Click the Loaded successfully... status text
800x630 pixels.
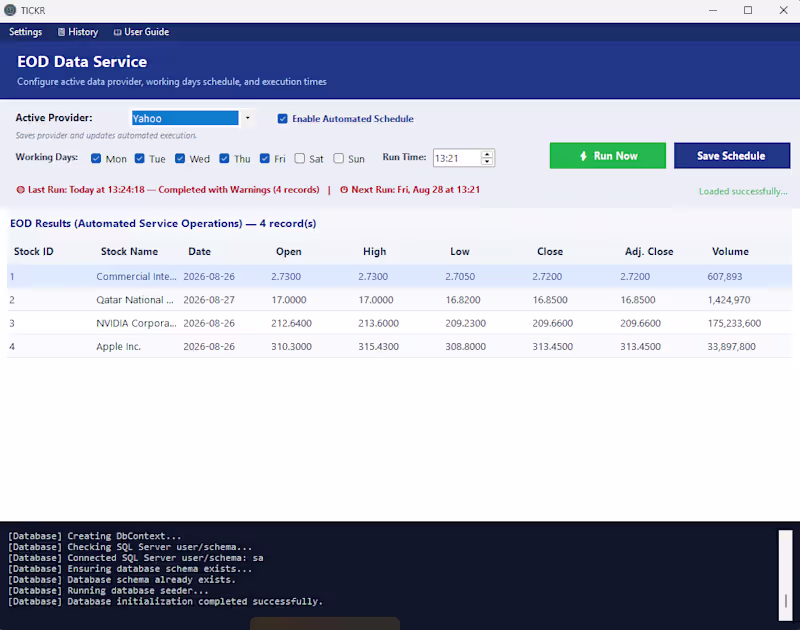point(743,192)
